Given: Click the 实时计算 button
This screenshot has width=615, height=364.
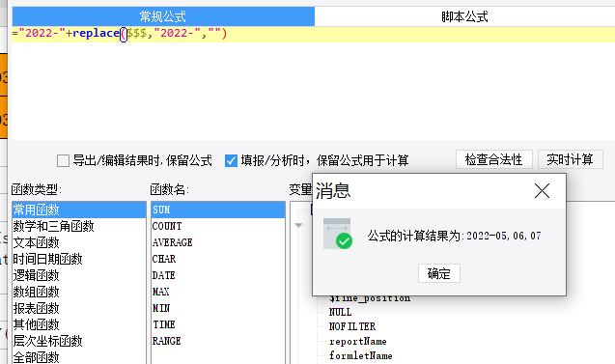Looking at the screenshot, I should (570, 159).
